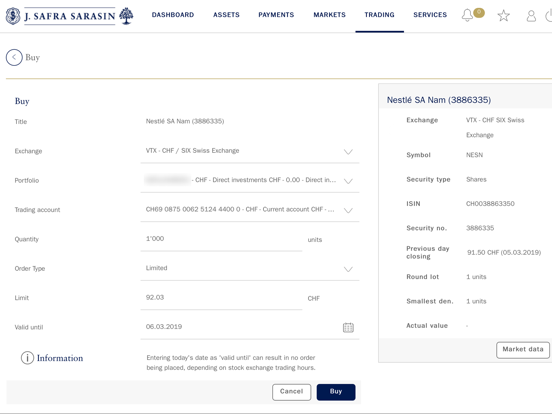The width and height of the screenshot is (552, 414).
Task: Click the Limit field showing 92.03
Action: tap(221, 298)
